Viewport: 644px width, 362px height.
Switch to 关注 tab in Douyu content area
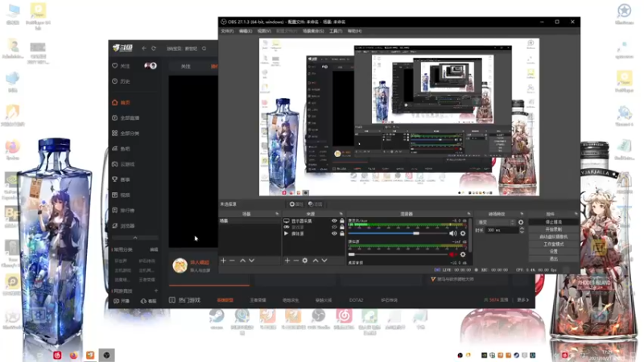[186, 66]
